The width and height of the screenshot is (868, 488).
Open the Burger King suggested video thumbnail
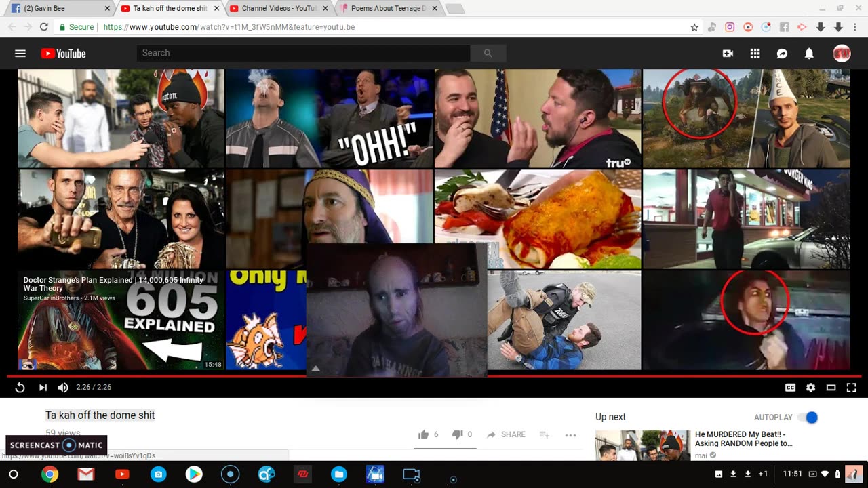(746, 219)
